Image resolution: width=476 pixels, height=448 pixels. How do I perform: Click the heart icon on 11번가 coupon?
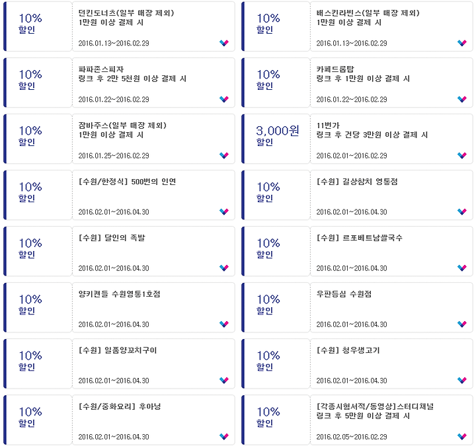(462, 155)
